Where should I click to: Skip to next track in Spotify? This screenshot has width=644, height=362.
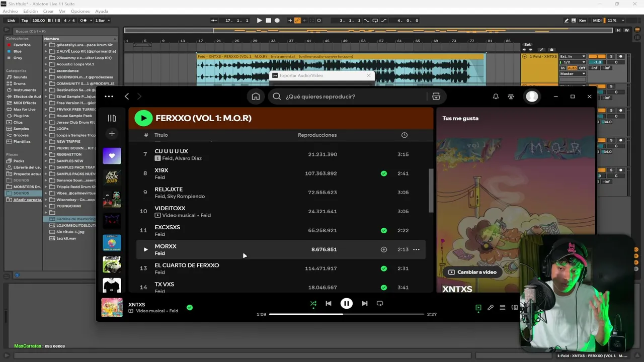pos(365,304)
